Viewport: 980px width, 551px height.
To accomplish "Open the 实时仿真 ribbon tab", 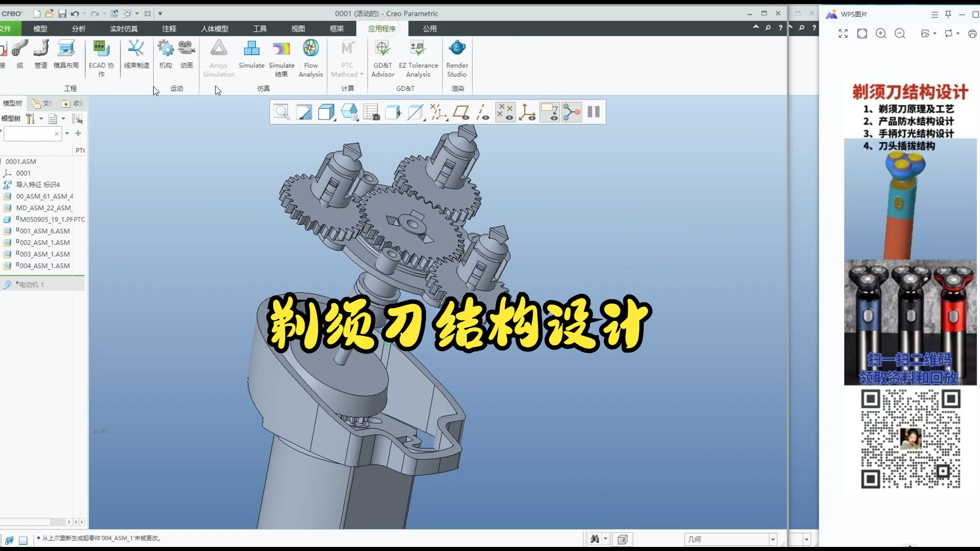I will click(124, 29).
